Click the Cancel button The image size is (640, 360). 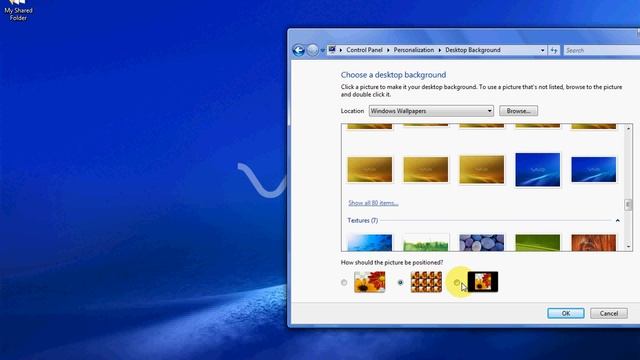(609, 313)
